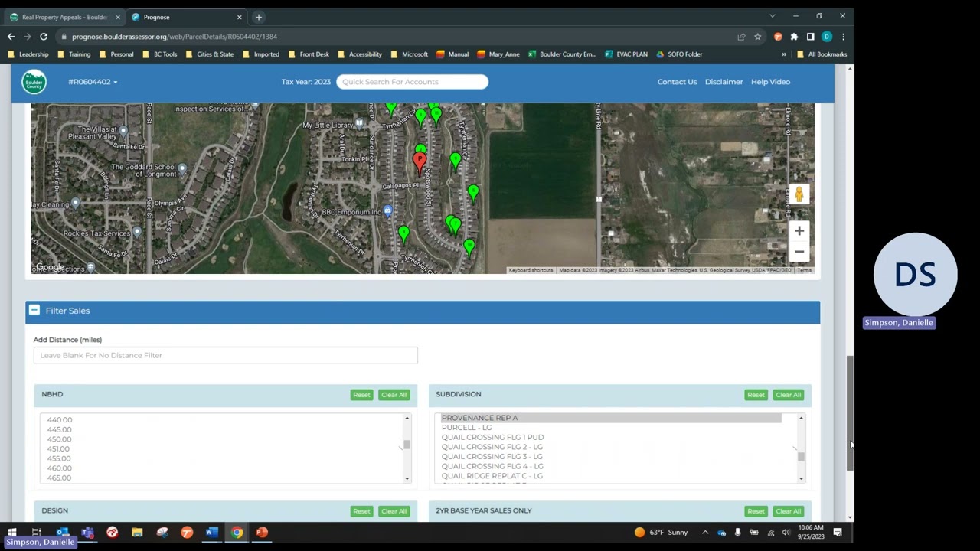Clear All in the SUBDIVISION filter
This screenshot has height=551, width=980.
(x=788, y=395)
